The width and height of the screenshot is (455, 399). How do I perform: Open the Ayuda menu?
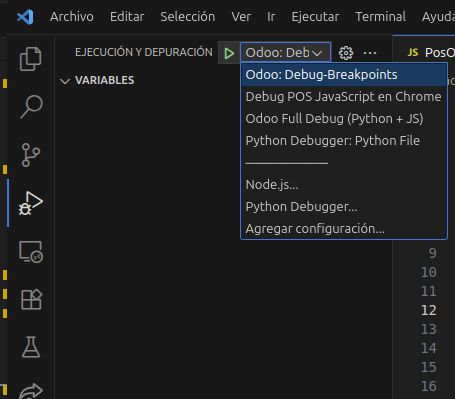pos(438,17)
